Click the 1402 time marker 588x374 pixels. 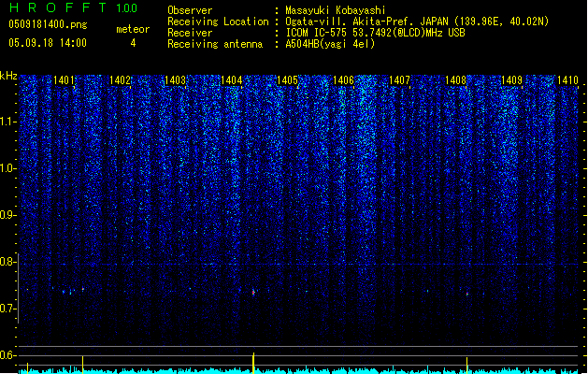120,79
